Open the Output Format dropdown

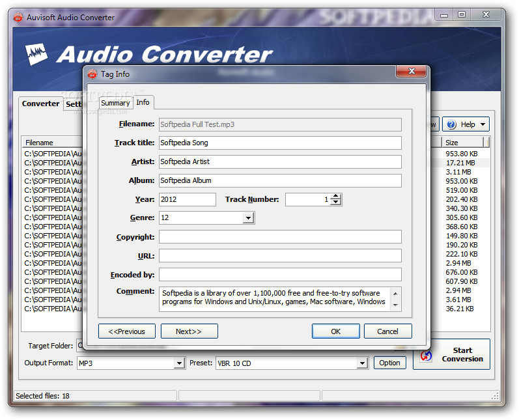pos(179,363)
